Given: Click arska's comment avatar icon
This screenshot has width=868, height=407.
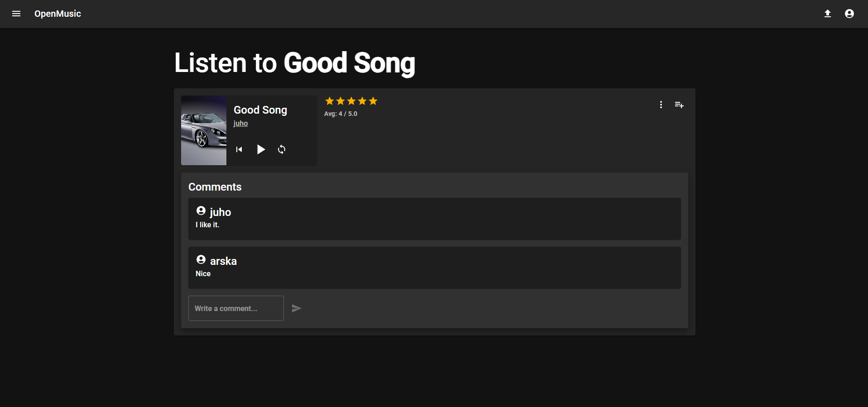Looking at the screenshot, I should pyautogui.click(x=201, y=259).
